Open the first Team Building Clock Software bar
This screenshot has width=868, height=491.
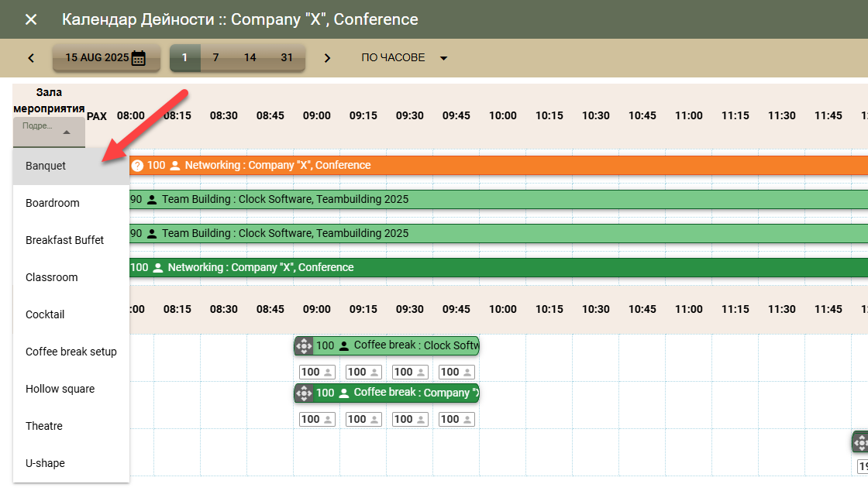498,199
